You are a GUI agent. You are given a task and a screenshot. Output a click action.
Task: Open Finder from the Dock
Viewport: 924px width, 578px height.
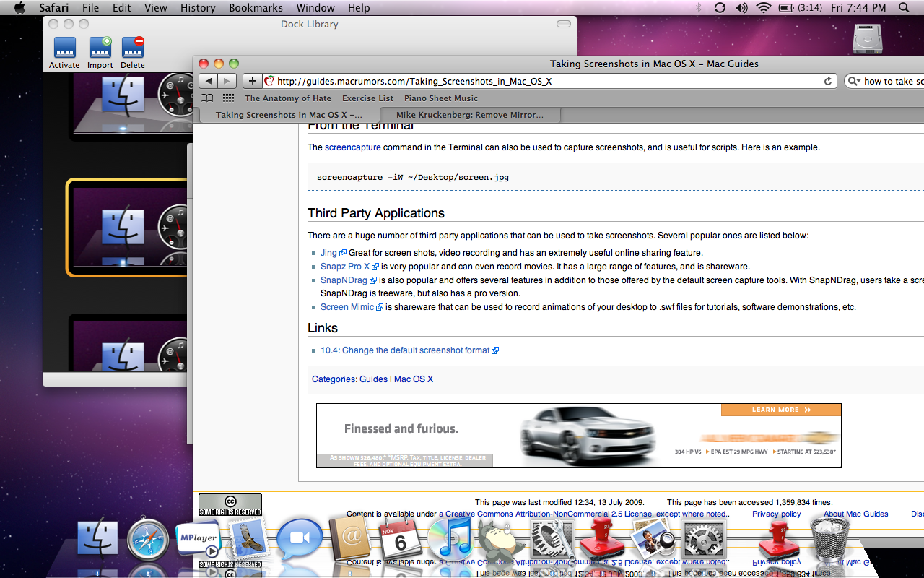[x=98, y=539]
